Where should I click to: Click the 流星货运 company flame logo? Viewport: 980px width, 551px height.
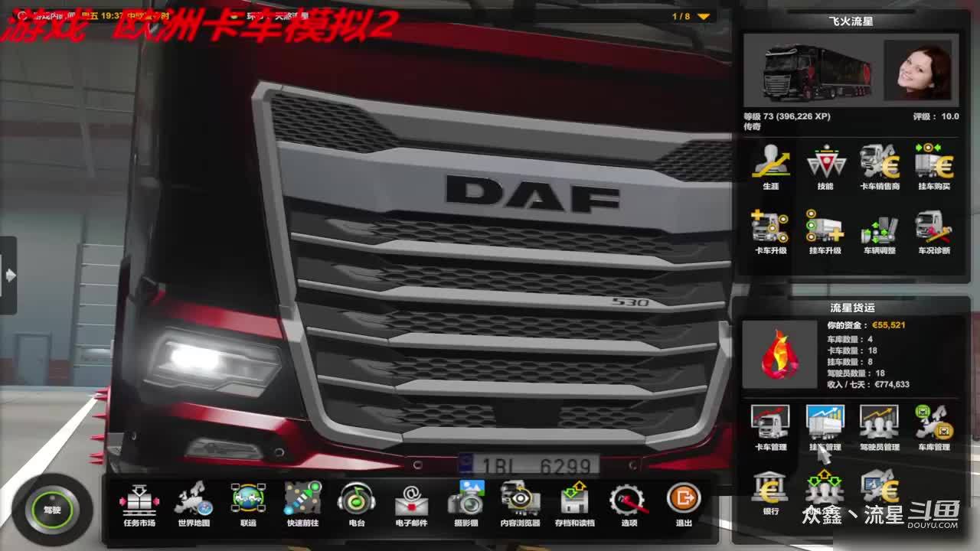[x=779, y=354]
